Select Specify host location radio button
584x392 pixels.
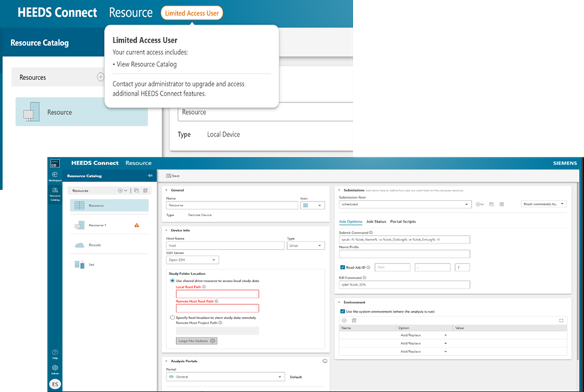(172, 318)
